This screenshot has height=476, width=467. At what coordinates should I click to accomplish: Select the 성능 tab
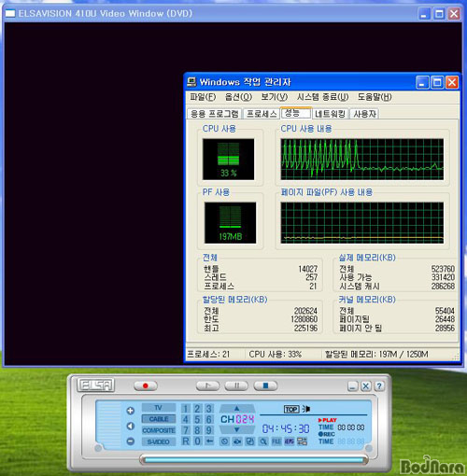tap(295, 113)
